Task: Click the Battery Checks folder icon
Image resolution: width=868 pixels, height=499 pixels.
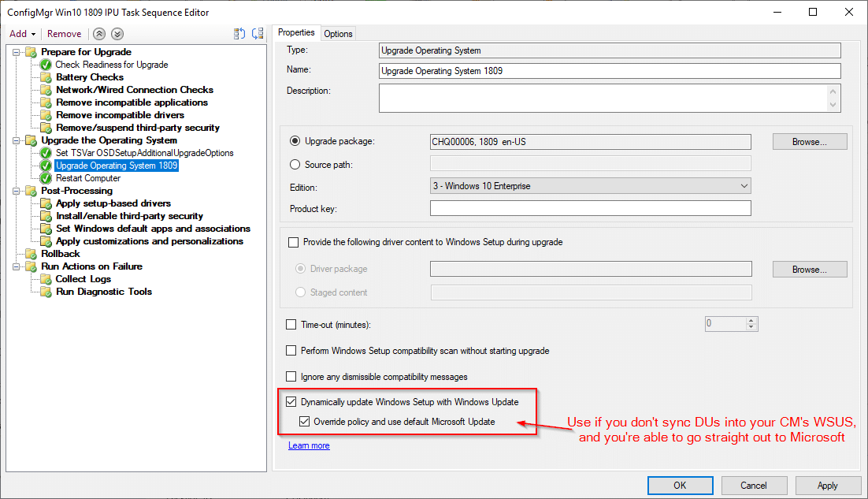Action: 46,77
